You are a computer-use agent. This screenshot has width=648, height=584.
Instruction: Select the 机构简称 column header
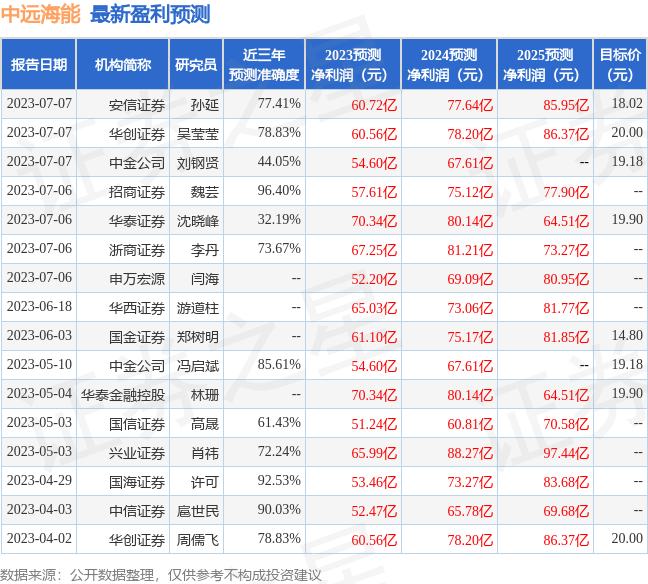click(123, 64)
